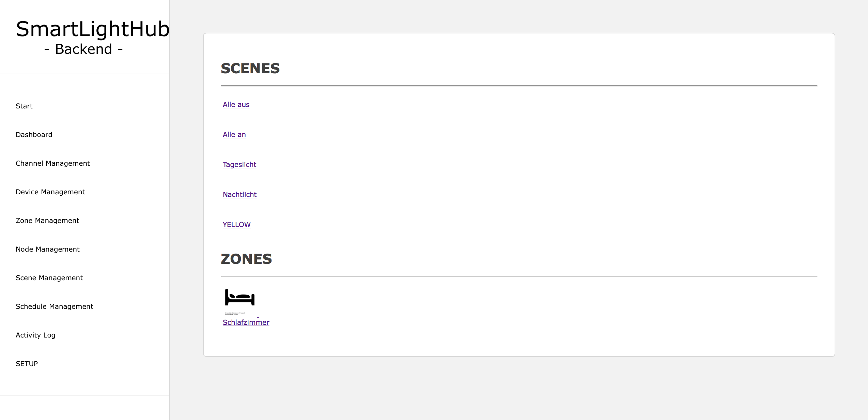View the Activity Log
This screenshot has height=420, width=868.
35,335
